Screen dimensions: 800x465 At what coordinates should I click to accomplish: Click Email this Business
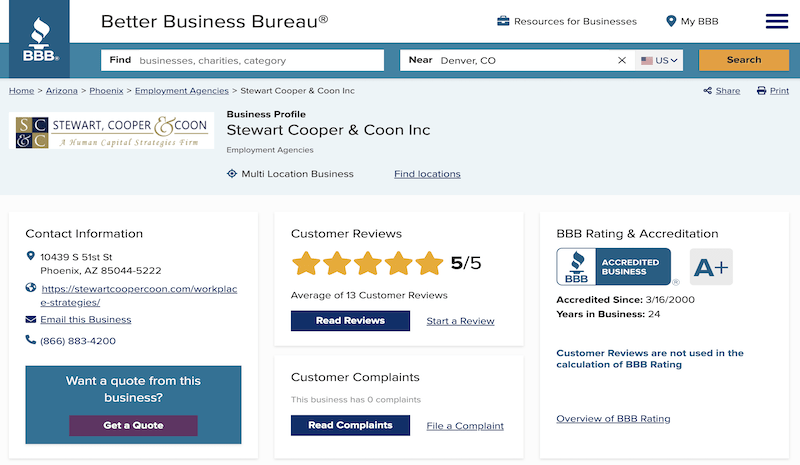pos(86,320)
